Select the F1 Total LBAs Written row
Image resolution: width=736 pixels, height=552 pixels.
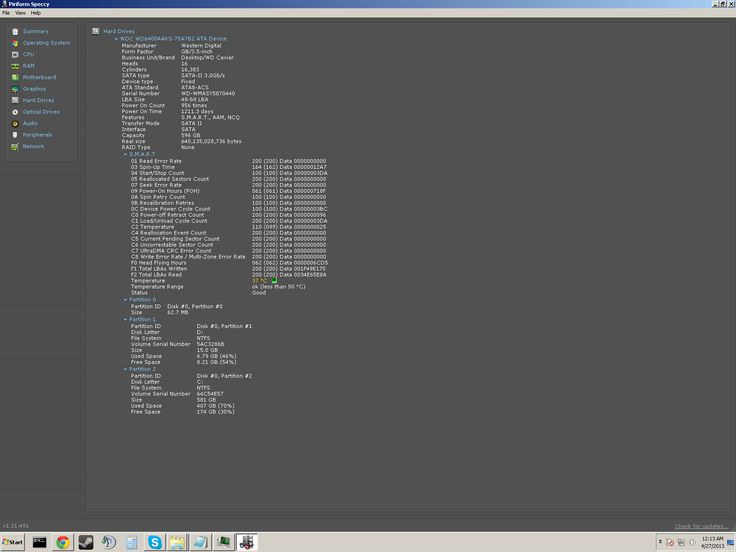[229, 269]
